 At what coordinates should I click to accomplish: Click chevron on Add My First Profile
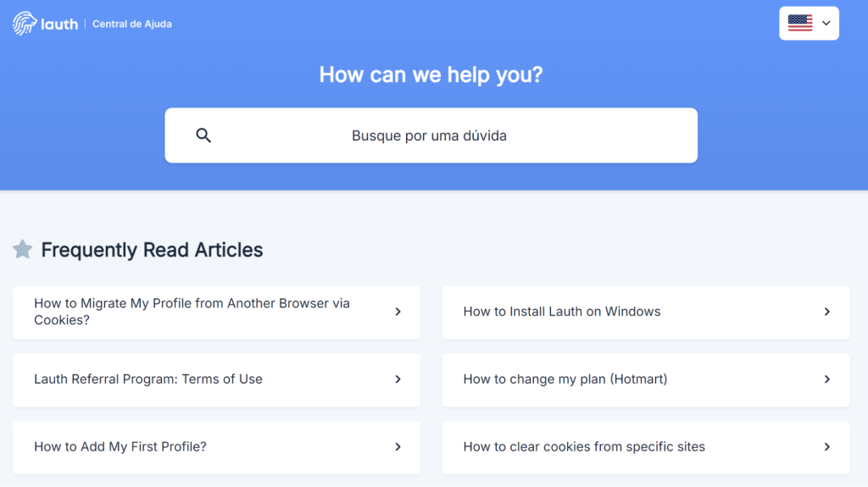pos(398,447)
